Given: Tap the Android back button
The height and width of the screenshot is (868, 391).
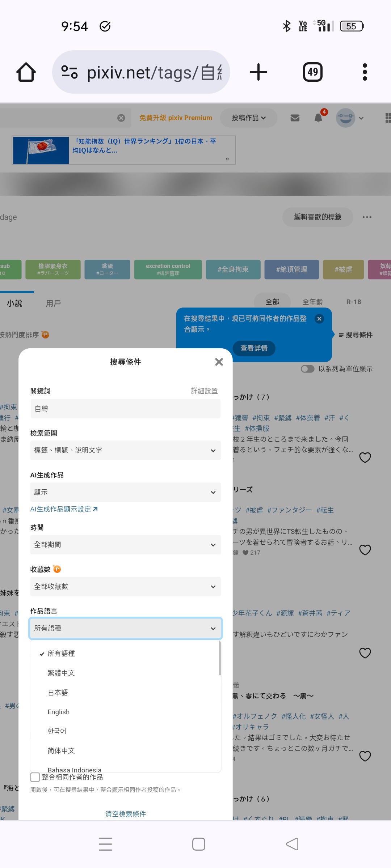Looking at the screenshot, I should (292, 844).
